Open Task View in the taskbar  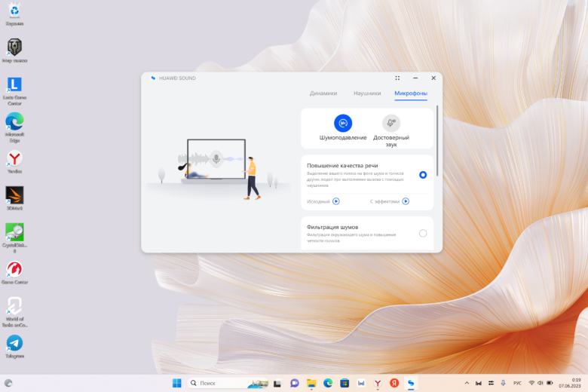pos(277,383)
